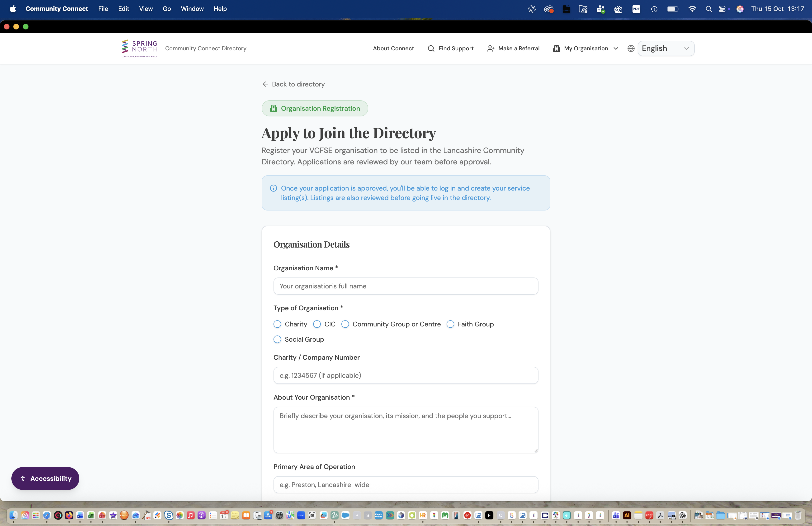The image size is (812, 526).
Task: Open Microsoft Teams status in menu bar
Action: 600,9
